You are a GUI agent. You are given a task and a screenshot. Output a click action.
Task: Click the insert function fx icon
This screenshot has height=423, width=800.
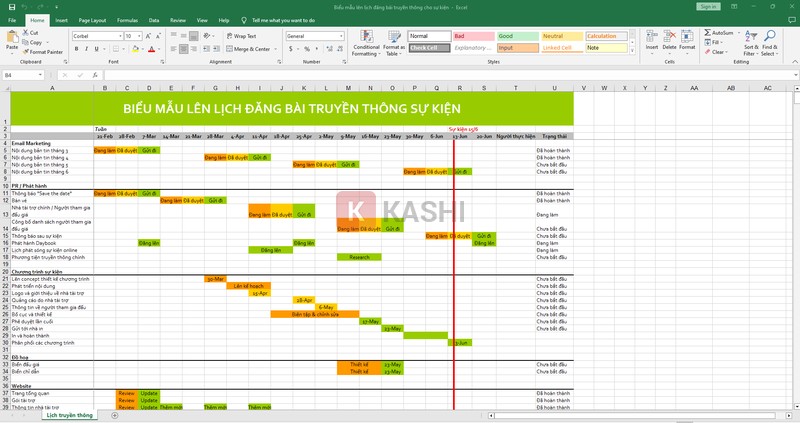95,75
